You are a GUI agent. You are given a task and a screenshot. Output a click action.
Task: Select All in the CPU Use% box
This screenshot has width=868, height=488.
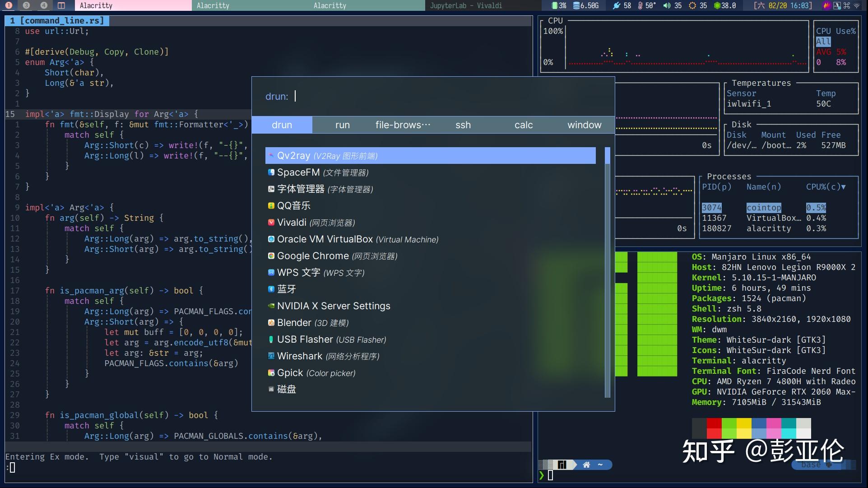[822, 41]
